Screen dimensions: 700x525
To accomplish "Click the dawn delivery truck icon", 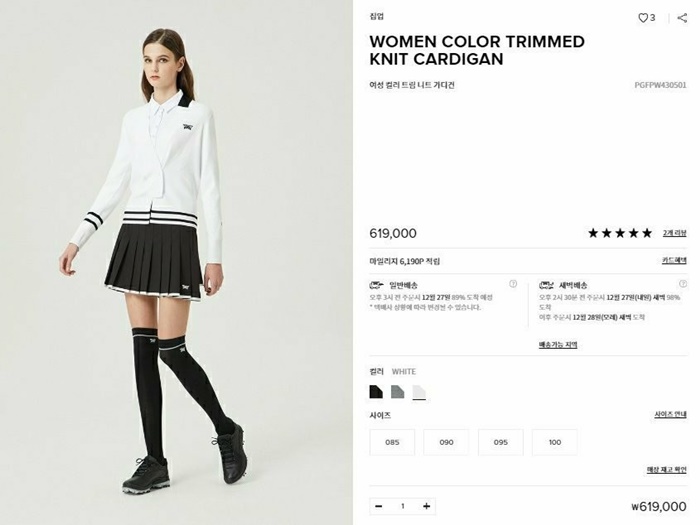I will [546, 285].
